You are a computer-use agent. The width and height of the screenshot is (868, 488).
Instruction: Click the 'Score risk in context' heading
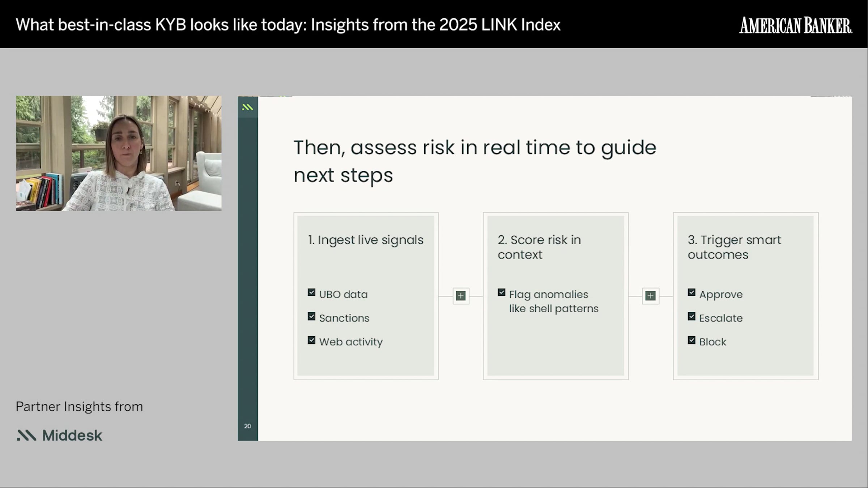539,247
